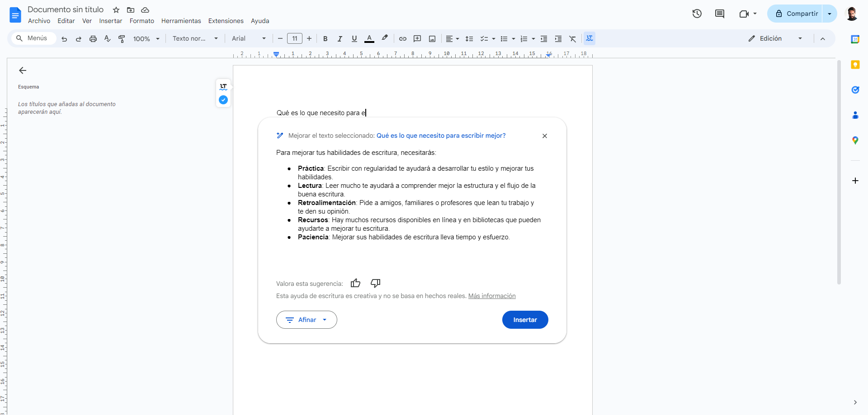Open Google Keep notes in the sidebar

(x=856, y=65)
